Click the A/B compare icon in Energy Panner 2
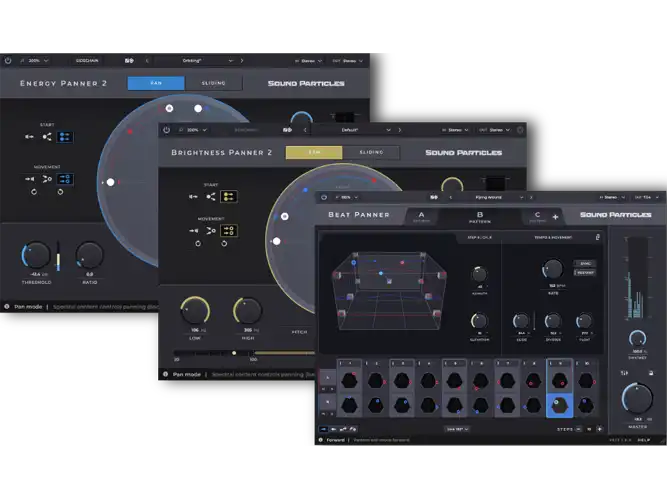Screen dimensions: 667x500 click(x=129, y=61)
